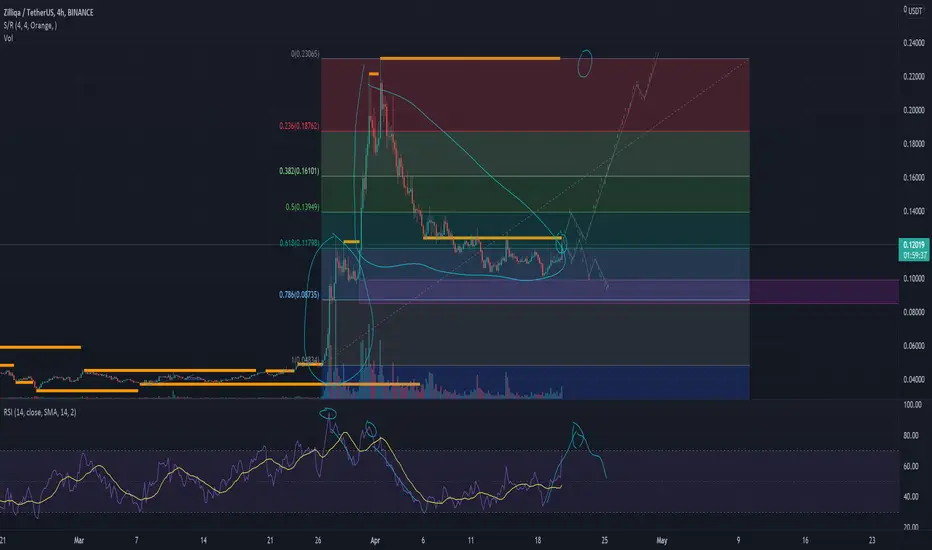Click the 26 date label on time axis
Screen dimensions: 932x550
point(318,540)
